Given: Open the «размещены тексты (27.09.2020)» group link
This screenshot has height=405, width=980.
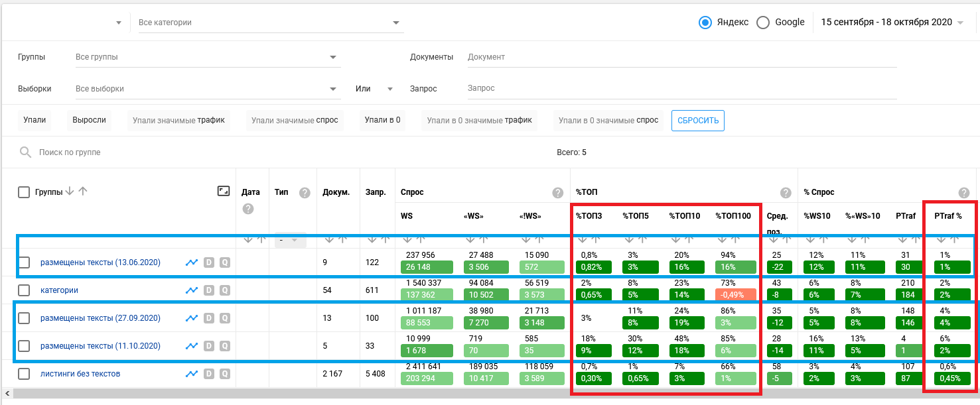Looking at the screenshot, I should tap(100, 318).
